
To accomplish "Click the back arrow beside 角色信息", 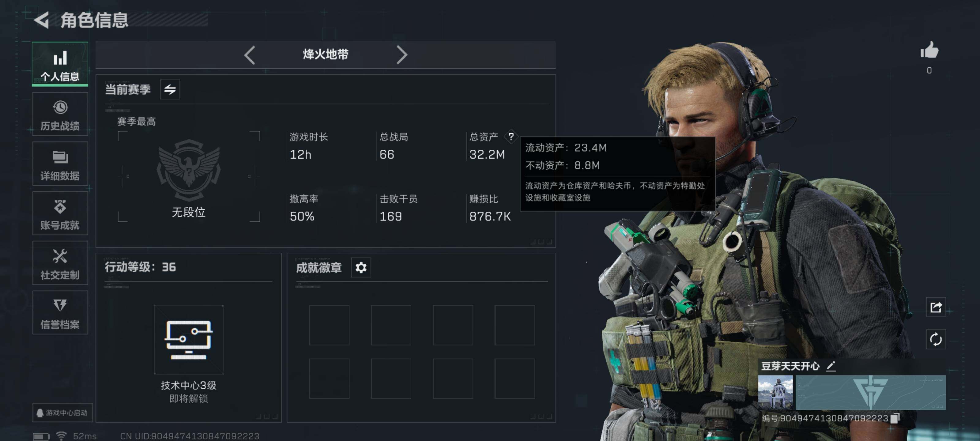I will pos(42,20).
